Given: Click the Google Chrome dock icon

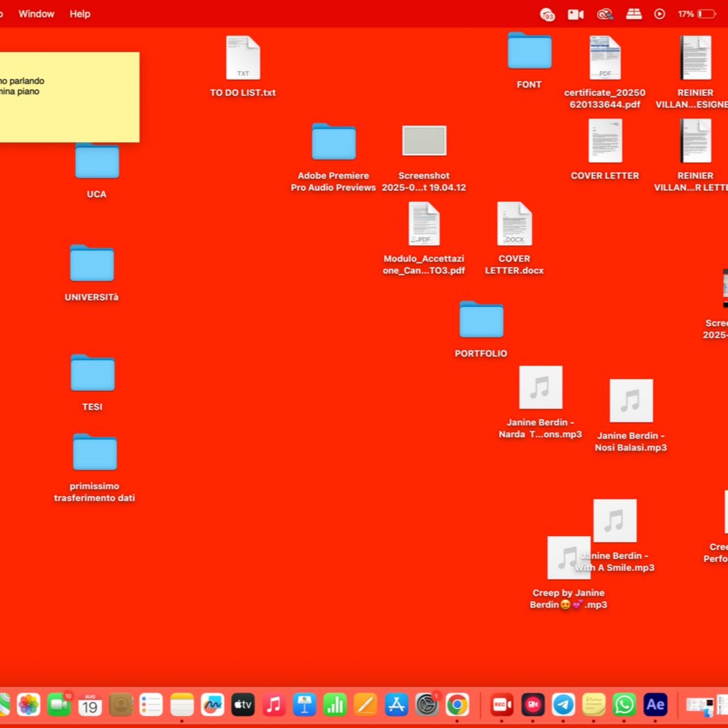Looking at the screenshot, I should 457,704.
